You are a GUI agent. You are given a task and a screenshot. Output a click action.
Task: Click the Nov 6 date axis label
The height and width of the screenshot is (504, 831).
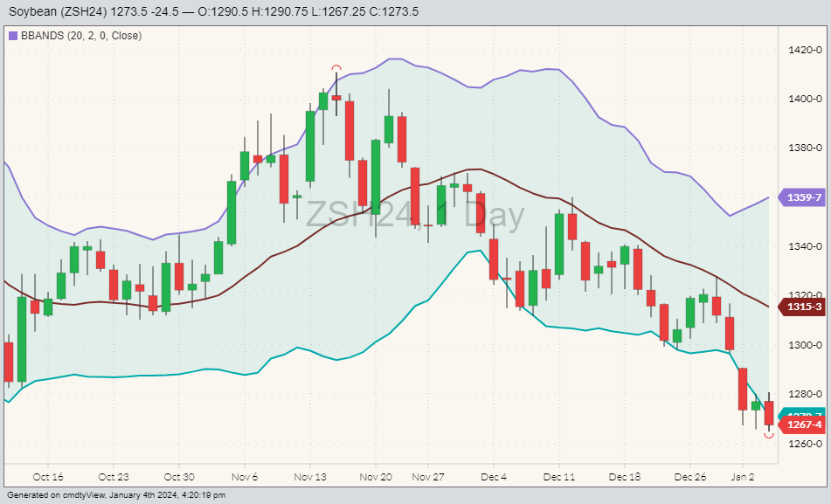245,477
